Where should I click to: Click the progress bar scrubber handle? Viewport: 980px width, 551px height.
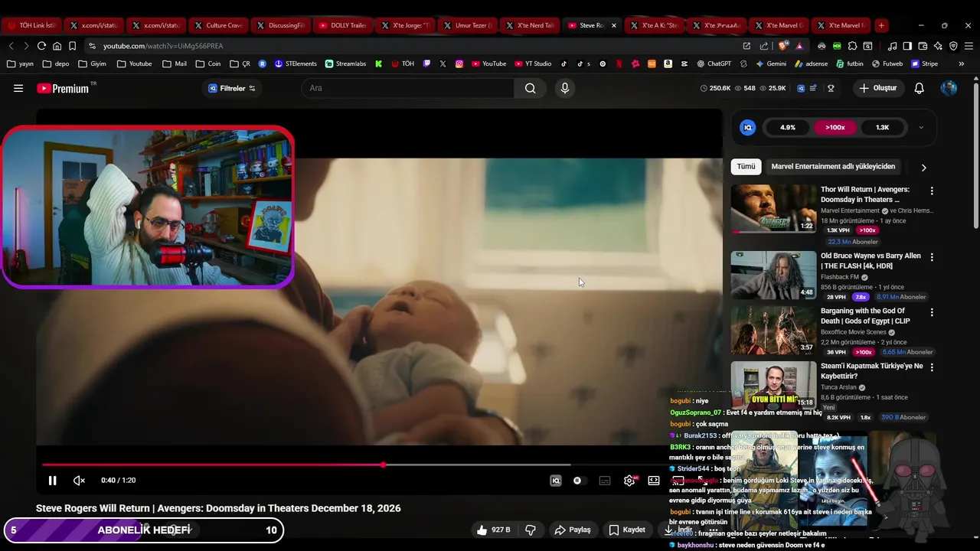point(384,465)
